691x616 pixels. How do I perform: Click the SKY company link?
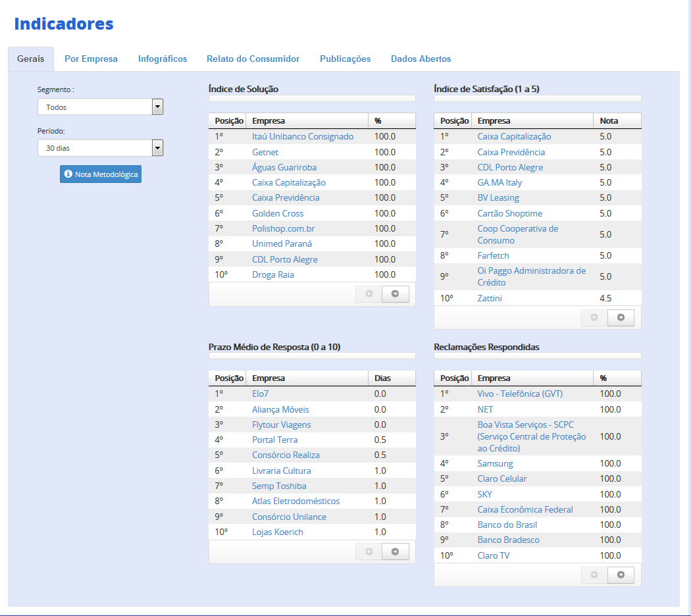(485, 494)
